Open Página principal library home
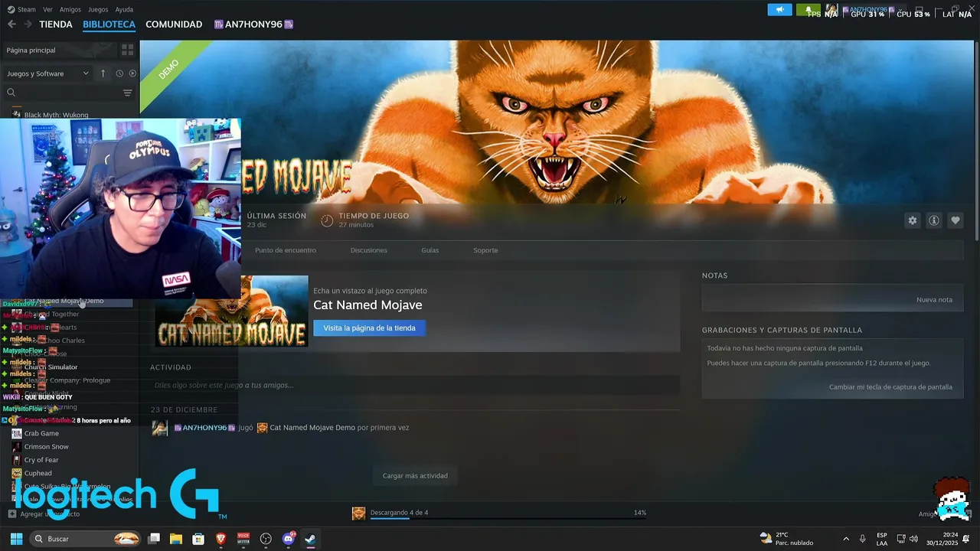Screen dimensions: 980x551 (60, 50)
